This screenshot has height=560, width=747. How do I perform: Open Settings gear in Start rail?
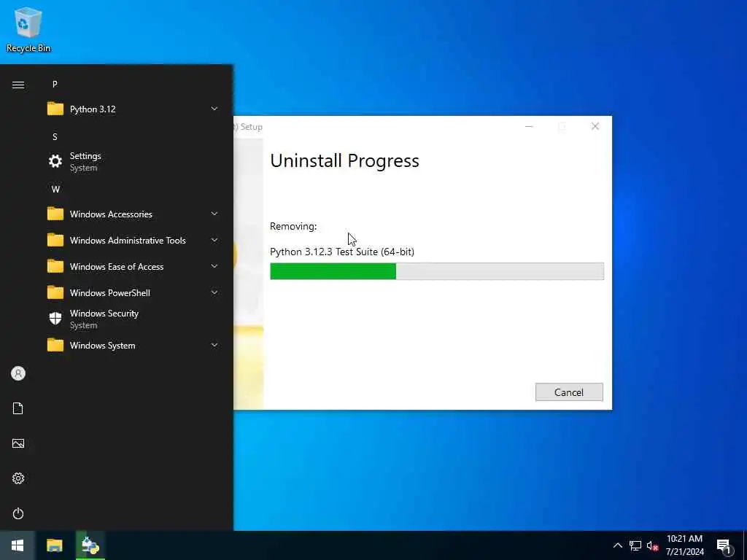coord(18,478)
